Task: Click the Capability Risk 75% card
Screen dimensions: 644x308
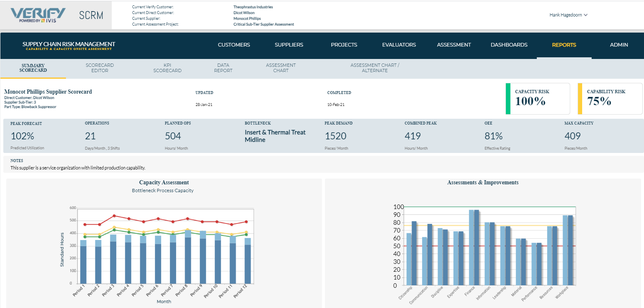Action: tap(610, 99)
